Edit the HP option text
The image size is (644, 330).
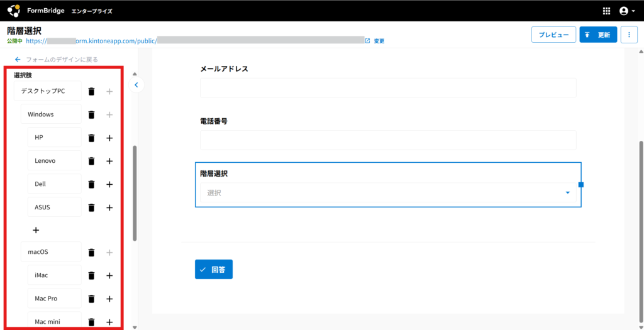pyautogui.click(x=55, y=138)
